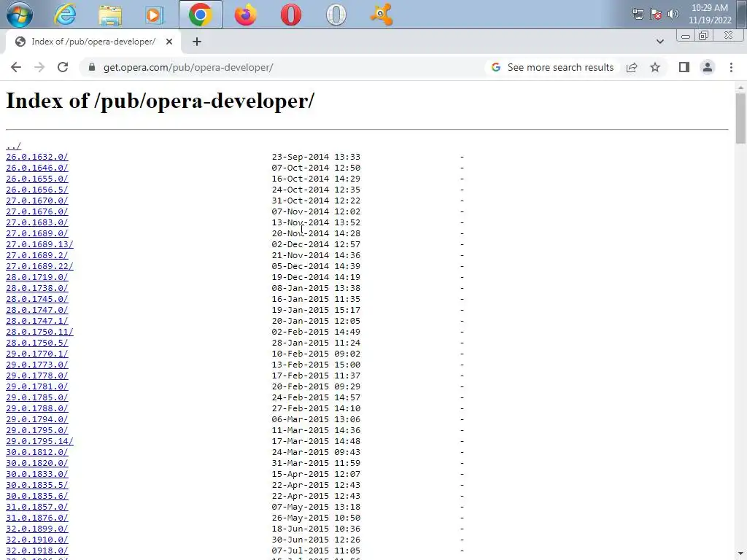
Task: Open the 31.0.1857.0/ folder link
Action: (x=36, y=507)
